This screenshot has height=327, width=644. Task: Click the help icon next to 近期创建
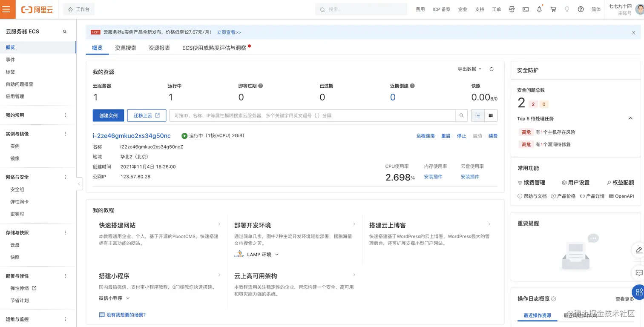[x=412, y=86]
